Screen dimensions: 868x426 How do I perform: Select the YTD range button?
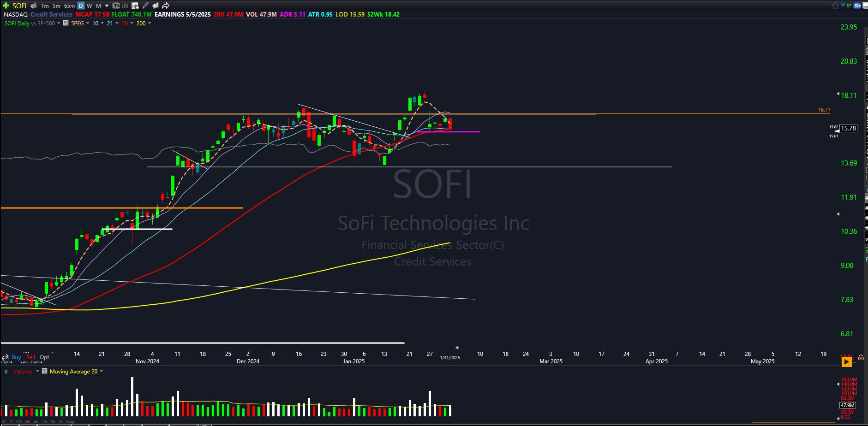coord(19,422)
